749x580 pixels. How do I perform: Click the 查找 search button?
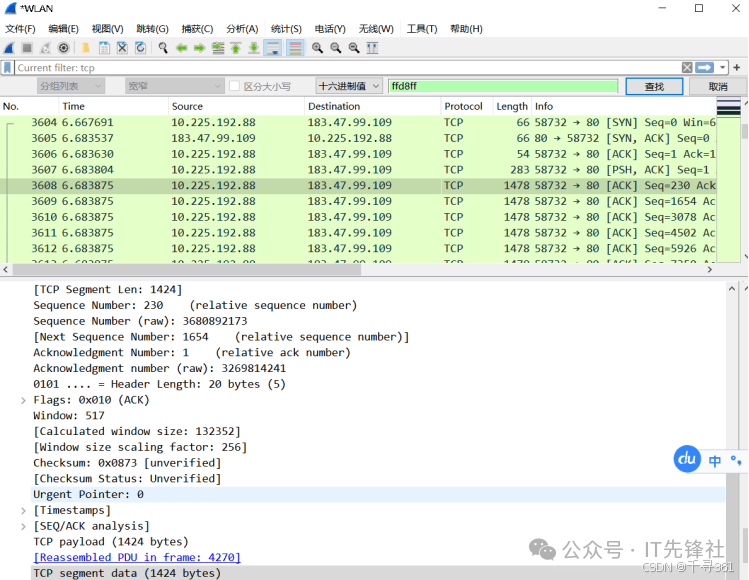pyautogui.click(x=654, y=87)
